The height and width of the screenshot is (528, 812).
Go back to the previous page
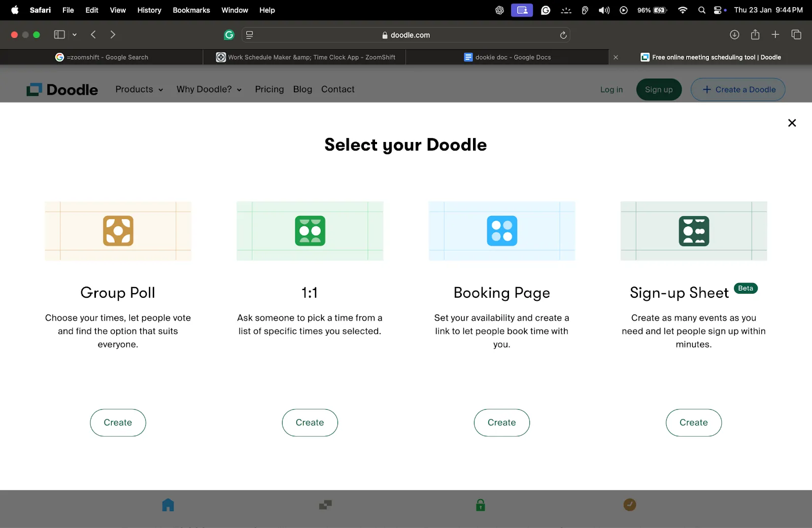tap(93, 34)
